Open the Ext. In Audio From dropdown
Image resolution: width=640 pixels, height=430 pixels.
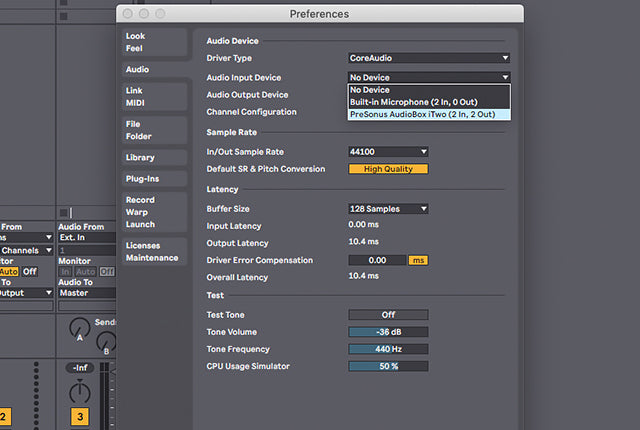[x=87, y=237]
